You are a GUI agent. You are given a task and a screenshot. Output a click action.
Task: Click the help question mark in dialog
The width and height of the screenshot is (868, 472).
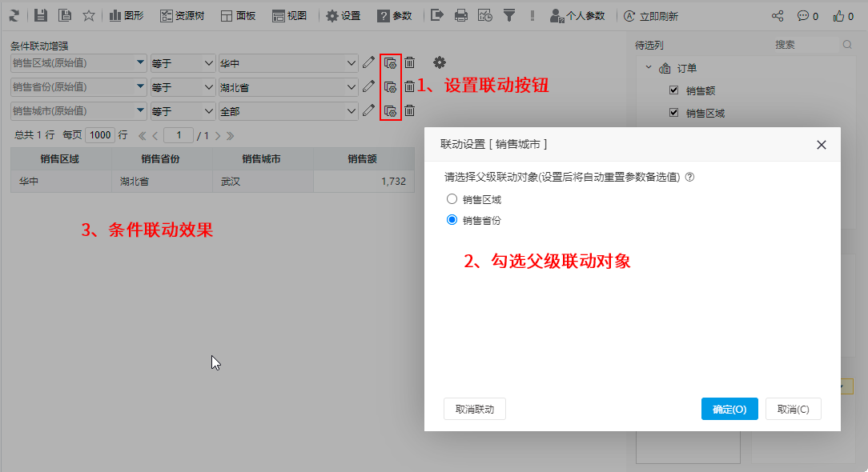click(689, 177)
